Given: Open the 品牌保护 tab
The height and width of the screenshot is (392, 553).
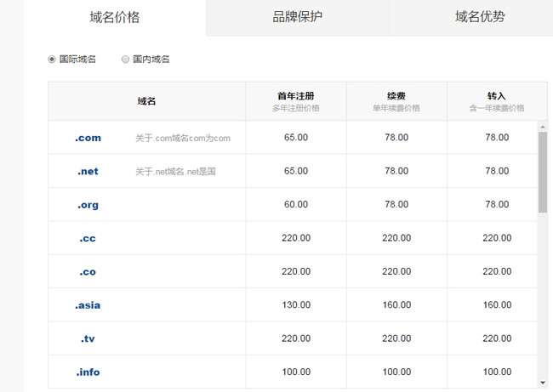Looking at the screenshot, I should (297, 17).
